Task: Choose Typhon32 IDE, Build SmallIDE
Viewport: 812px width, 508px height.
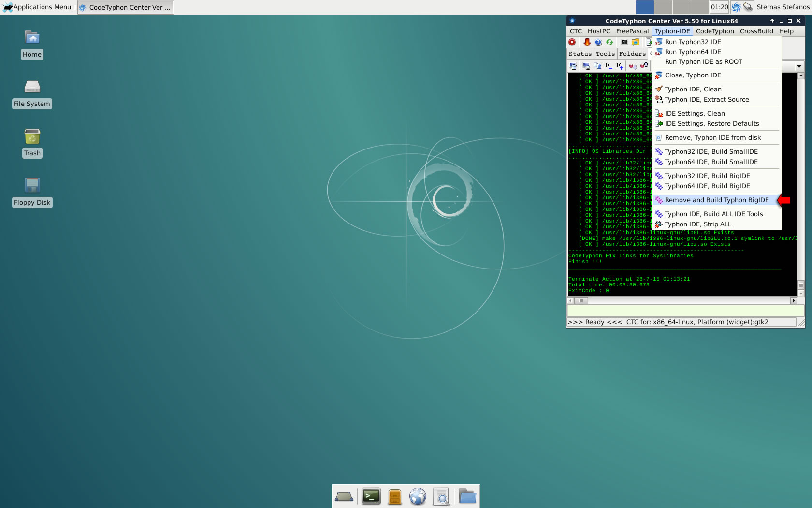Action: coord(717,151)
